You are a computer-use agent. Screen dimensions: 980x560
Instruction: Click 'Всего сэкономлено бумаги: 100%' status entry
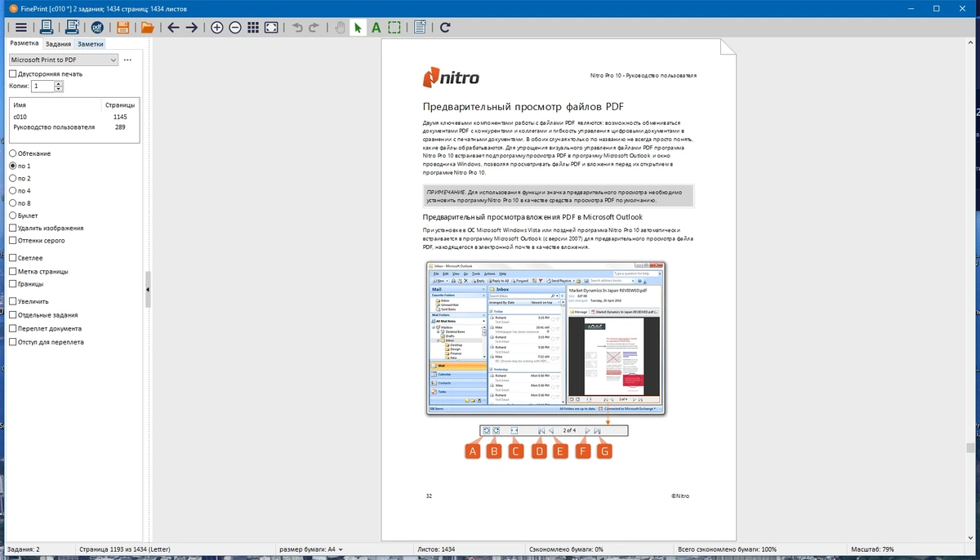[x=728, y=549]
